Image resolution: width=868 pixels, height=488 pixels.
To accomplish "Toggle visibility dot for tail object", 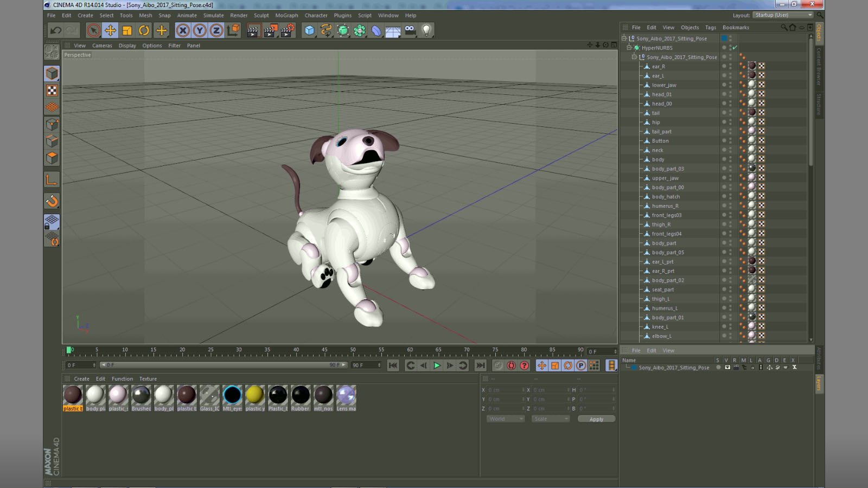I will click(x=724, y=112).
